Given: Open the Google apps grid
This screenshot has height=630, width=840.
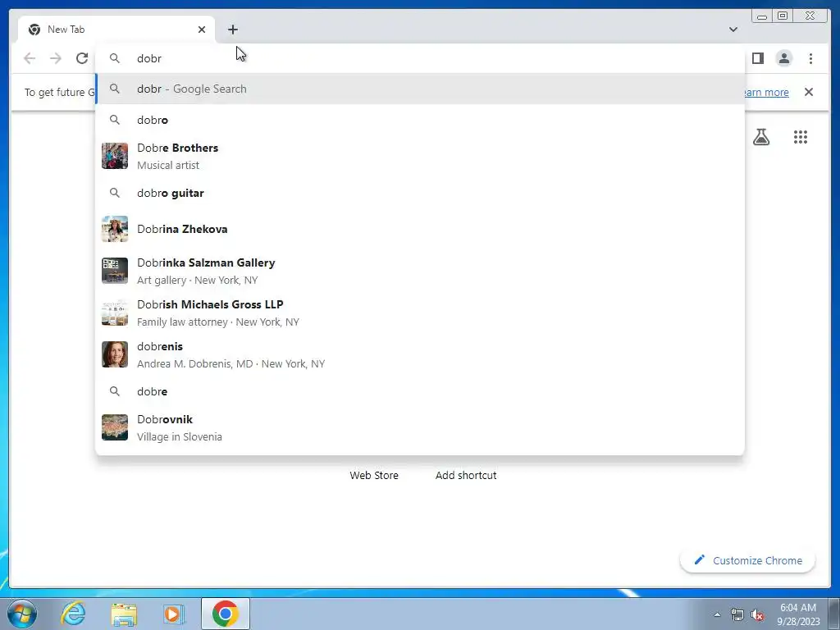Looking at the screenshot, I should coord(801,137).
